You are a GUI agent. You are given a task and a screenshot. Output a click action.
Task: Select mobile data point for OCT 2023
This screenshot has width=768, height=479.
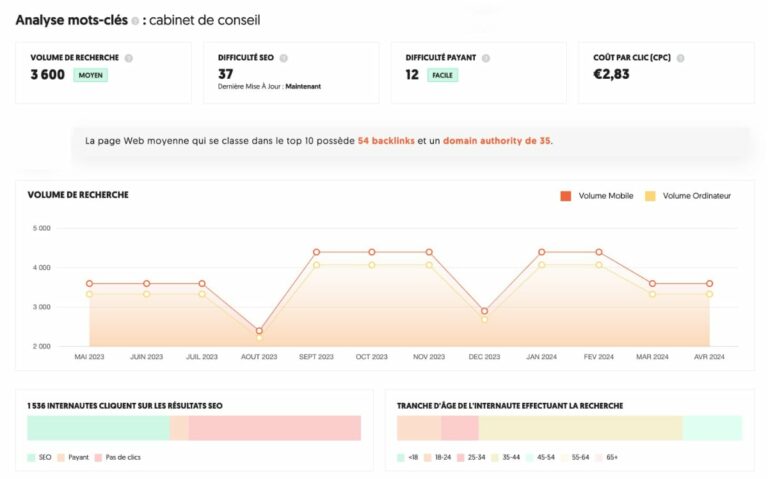pos(372,252)
